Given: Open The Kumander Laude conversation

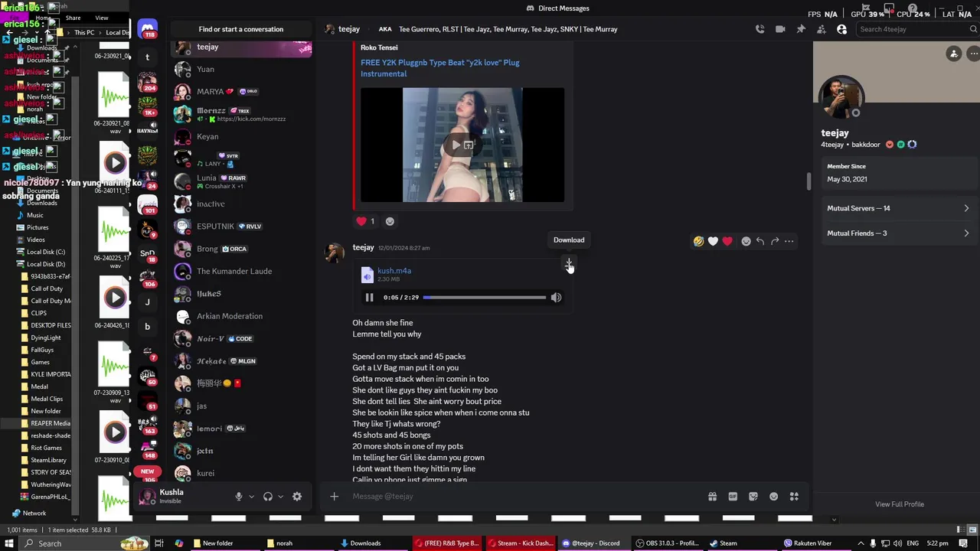Looking at the screenshot, I should [241, 271].
